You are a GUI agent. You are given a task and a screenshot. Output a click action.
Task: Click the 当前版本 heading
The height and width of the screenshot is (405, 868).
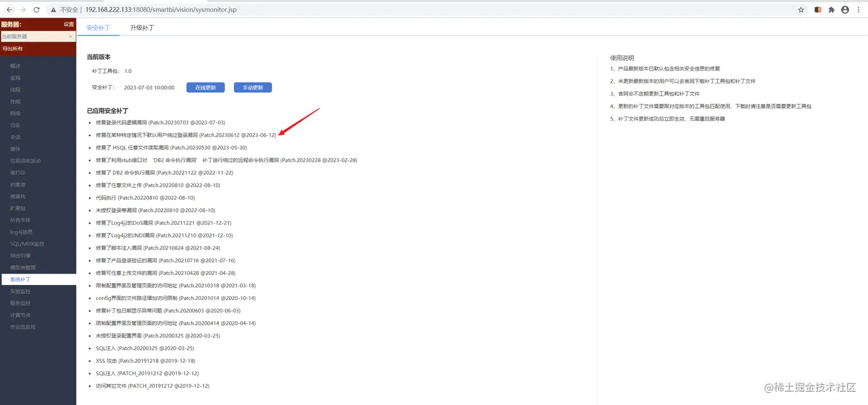click(x=99, y=57)
